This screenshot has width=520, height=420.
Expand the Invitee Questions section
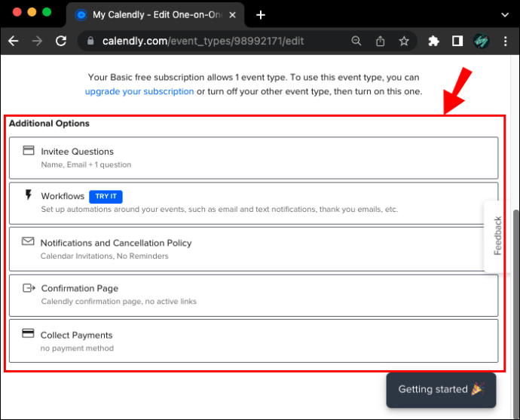tap(254, 158)
